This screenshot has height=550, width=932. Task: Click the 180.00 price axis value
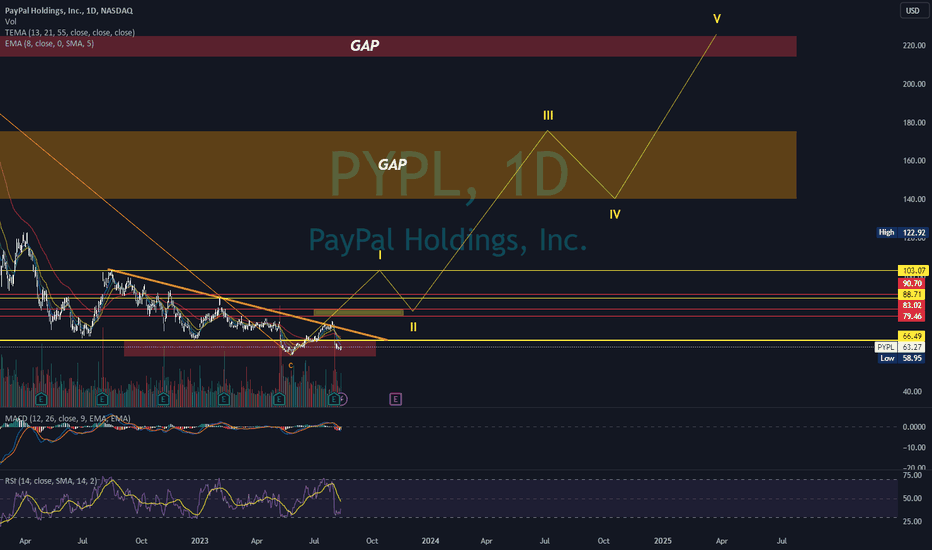914,122
